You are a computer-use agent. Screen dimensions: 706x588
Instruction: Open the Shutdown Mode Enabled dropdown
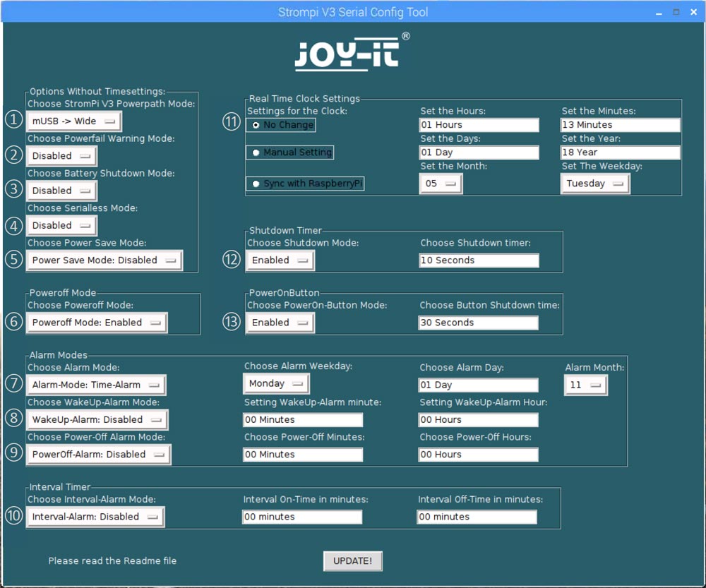click(x=280, y=260)
